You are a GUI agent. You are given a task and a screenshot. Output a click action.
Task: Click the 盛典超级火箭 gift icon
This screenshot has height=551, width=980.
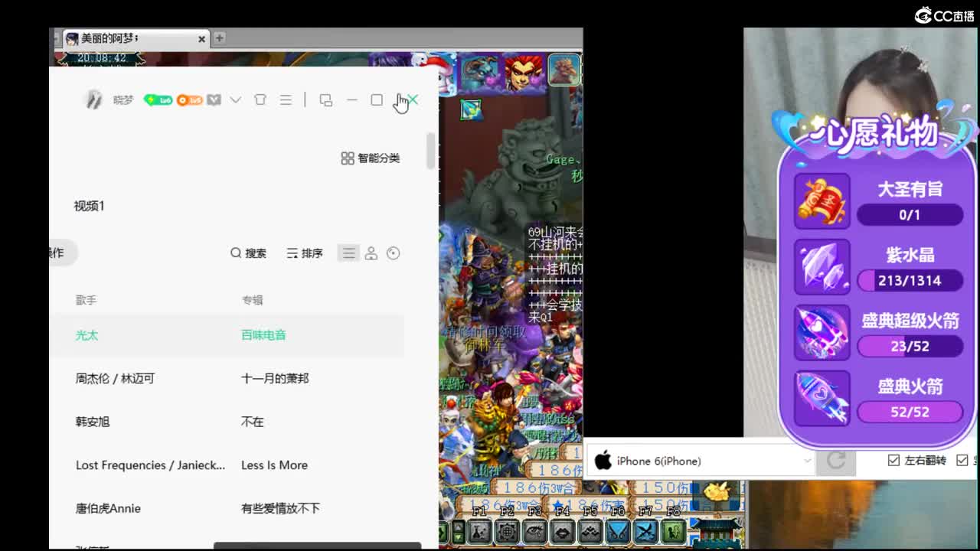[x=822, y=332]
